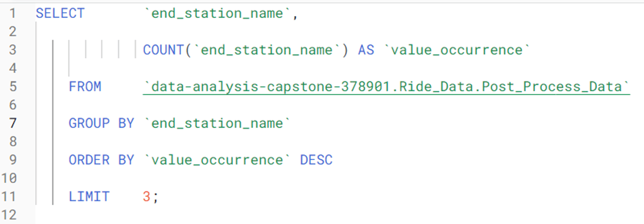Place cursor on empty line 12
This screenshot has width=644, height=224.
pyautogui.click(x=189, y=215)
